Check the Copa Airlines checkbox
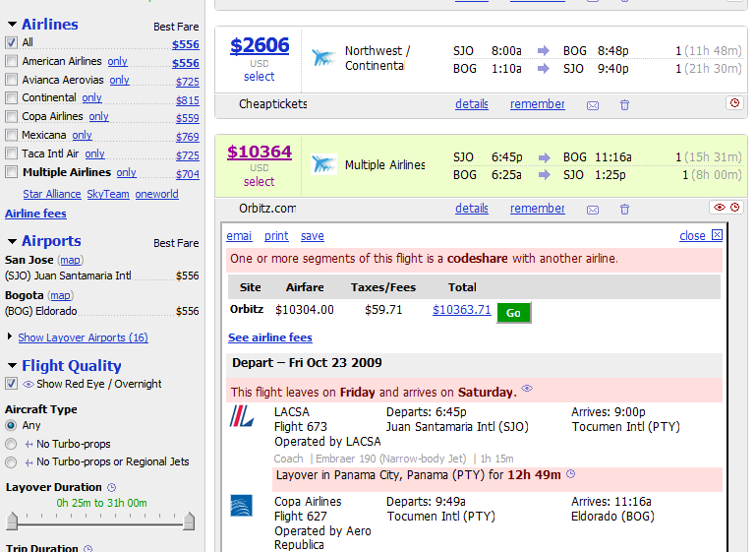This screenshot has width=756, height=552. (x=11, y=116)
